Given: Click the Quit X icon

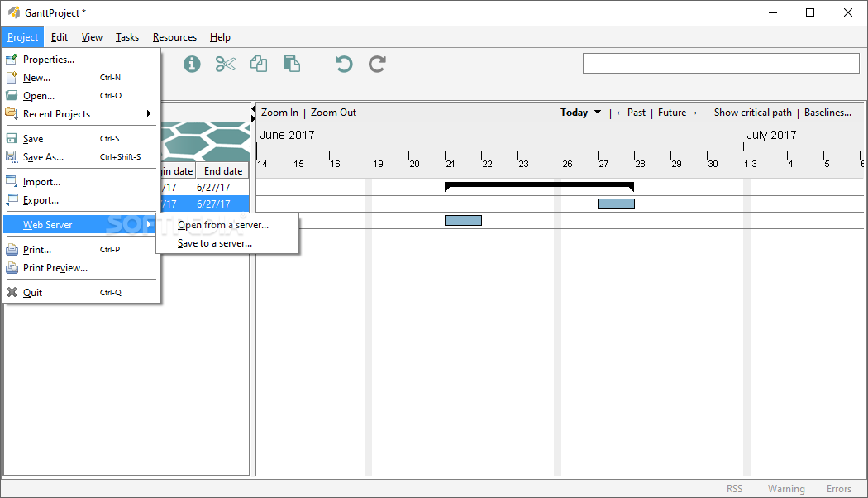Looking at the screenshot, I should click(12, 292).
